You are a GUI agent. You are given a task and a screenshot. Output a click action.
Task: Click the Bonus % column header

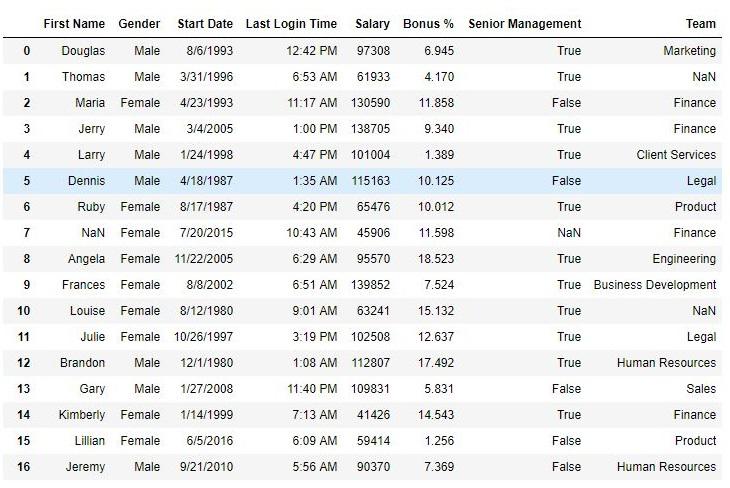pyautogui.click(x=428, y=24)
